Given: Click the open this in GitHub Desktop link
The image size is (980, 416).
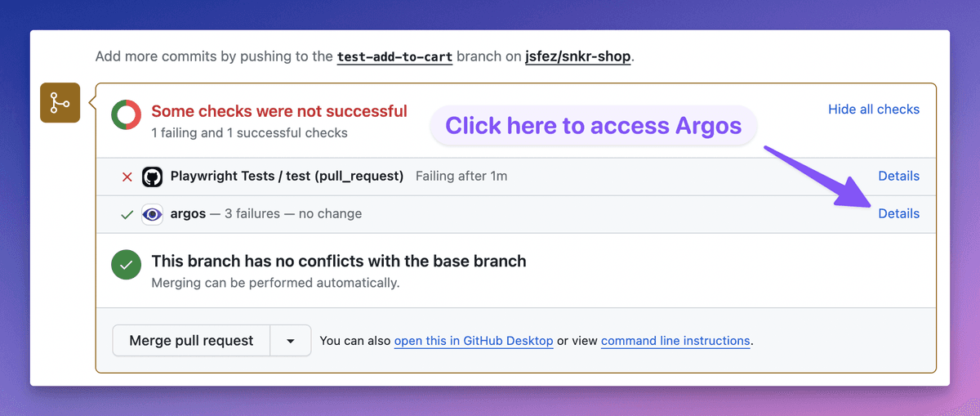Looking at the screenshot, I should pos(474,341).
